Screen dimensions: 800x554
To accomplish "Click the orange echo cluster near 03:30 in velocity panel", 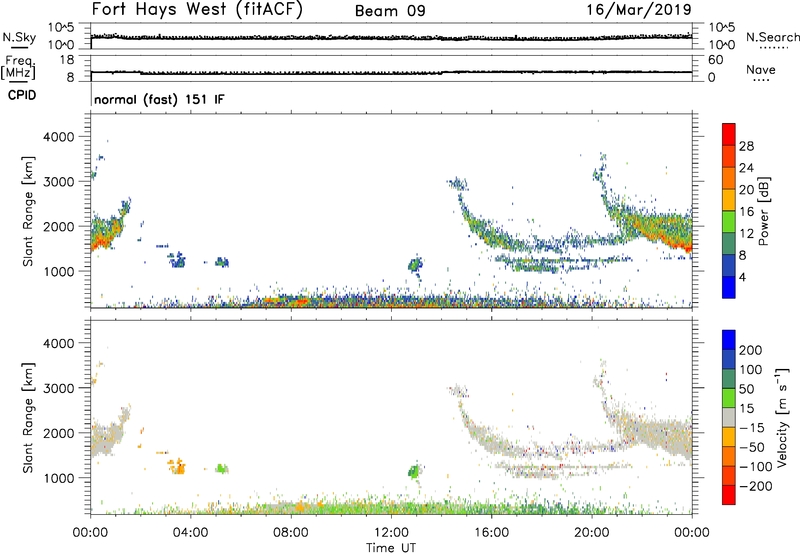I will click(178, 467).
